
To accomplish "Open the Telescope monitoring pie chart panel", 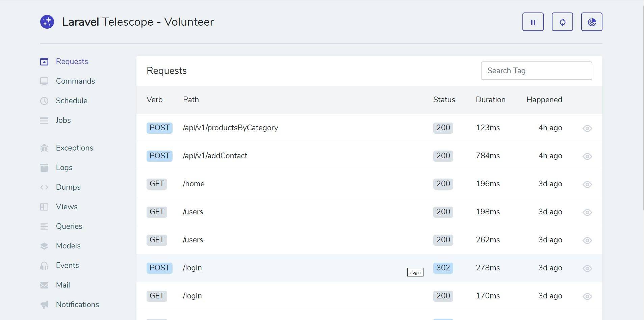I will pyautogui.click(x=591, y=22).
